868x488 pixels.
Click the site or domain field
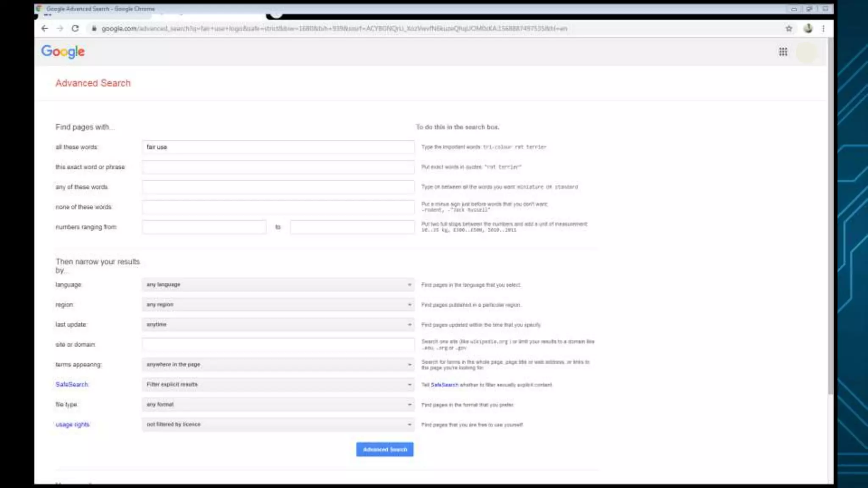point(278,344)
